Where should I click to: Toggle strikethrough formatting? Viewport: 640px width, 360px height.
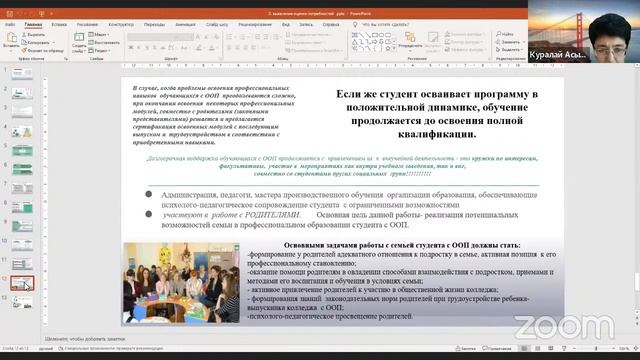162,48
